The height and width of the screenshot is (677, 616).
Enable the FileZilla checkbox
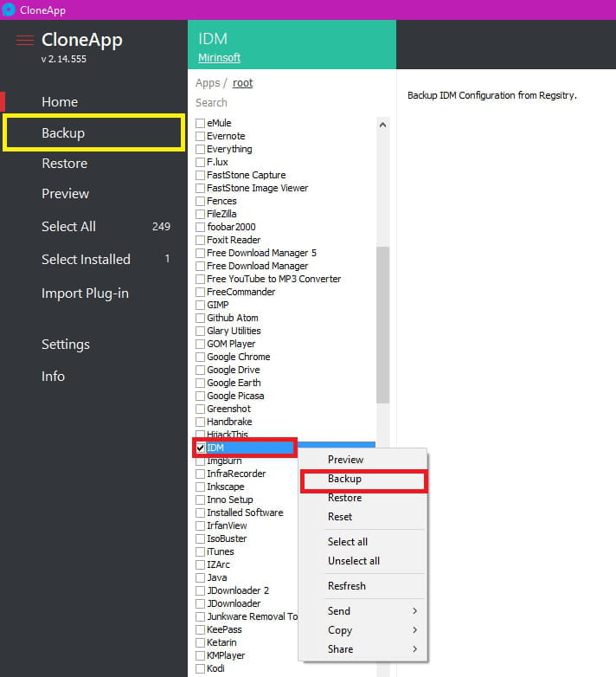click(x=200, y=214)
